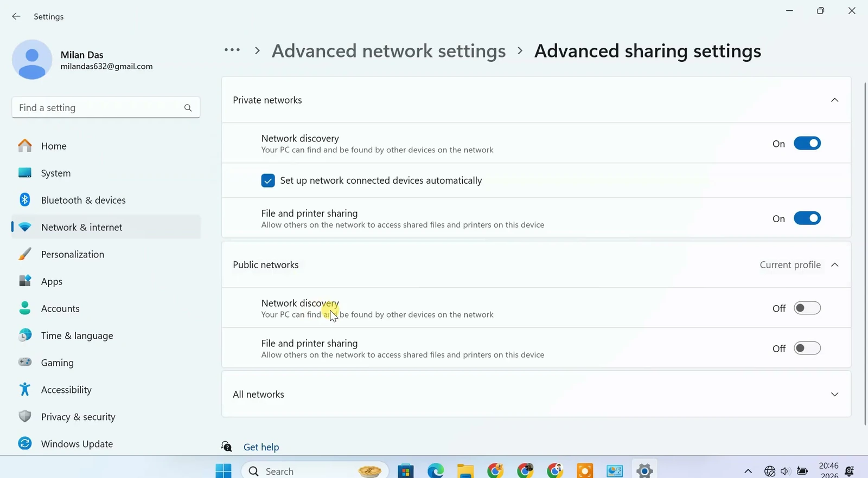
Task: Launch Microsoft Store from the taskbar
Action: pyautogui.click(x=406, y=471)
